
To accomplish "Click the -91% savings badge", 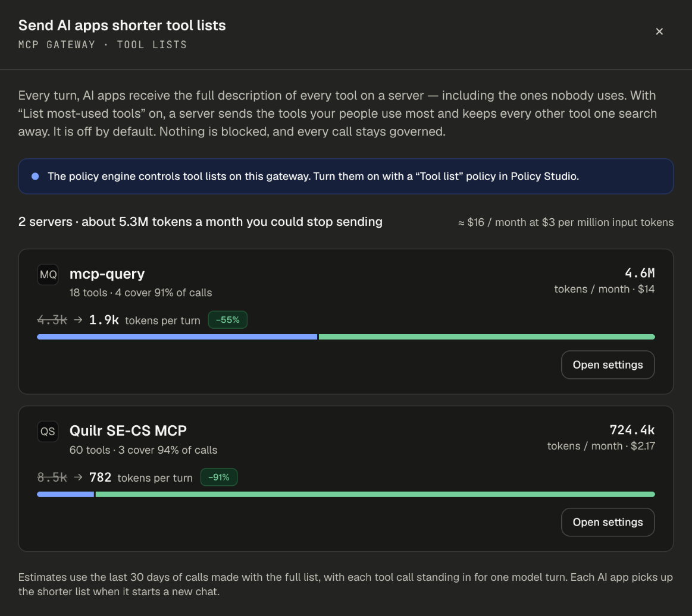I will (219, 477).
